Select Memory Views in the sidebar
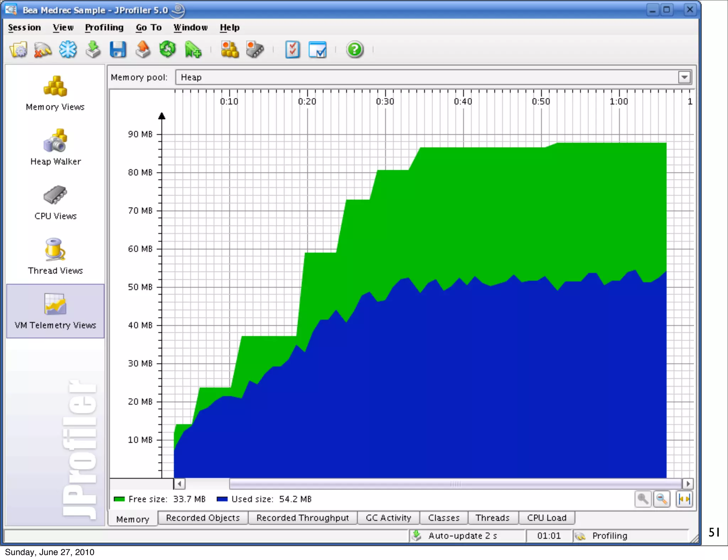This screenshot has height=560, width=728. click(x=55, y=93)
